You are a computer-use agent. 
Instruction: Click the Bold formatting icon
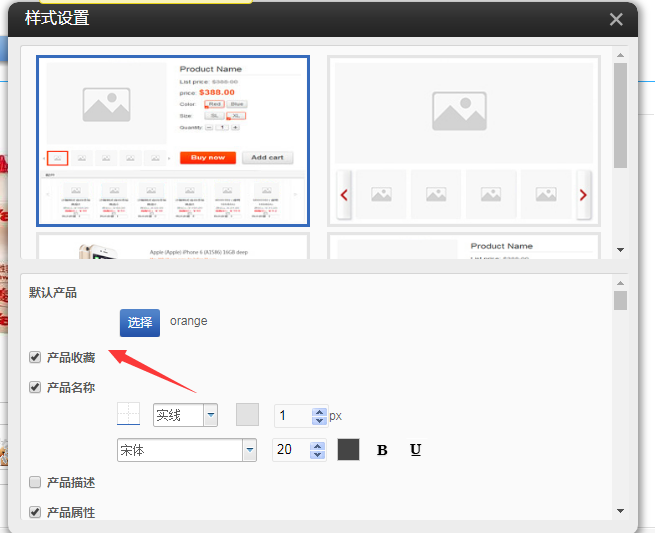click(x=382, y=450)
